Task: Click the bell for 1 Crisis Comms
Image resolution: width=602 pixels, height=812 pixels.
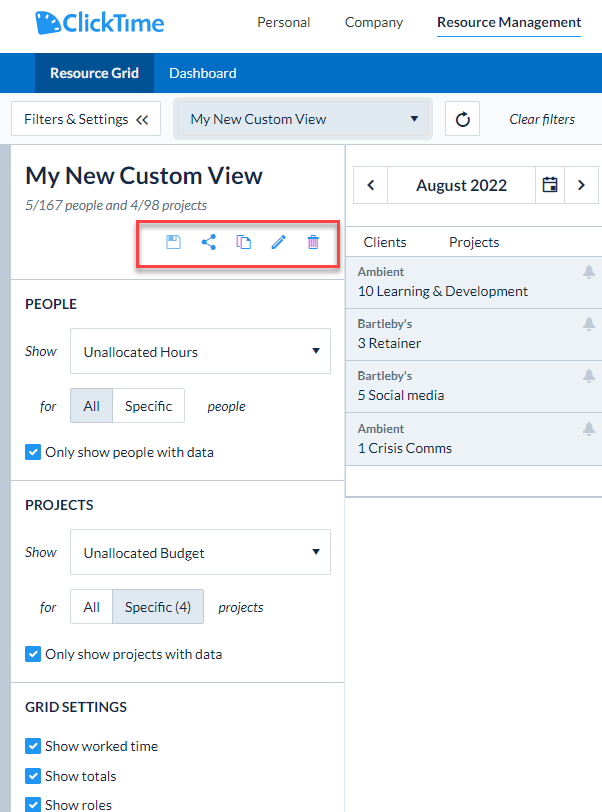Action: pos(589,429)
